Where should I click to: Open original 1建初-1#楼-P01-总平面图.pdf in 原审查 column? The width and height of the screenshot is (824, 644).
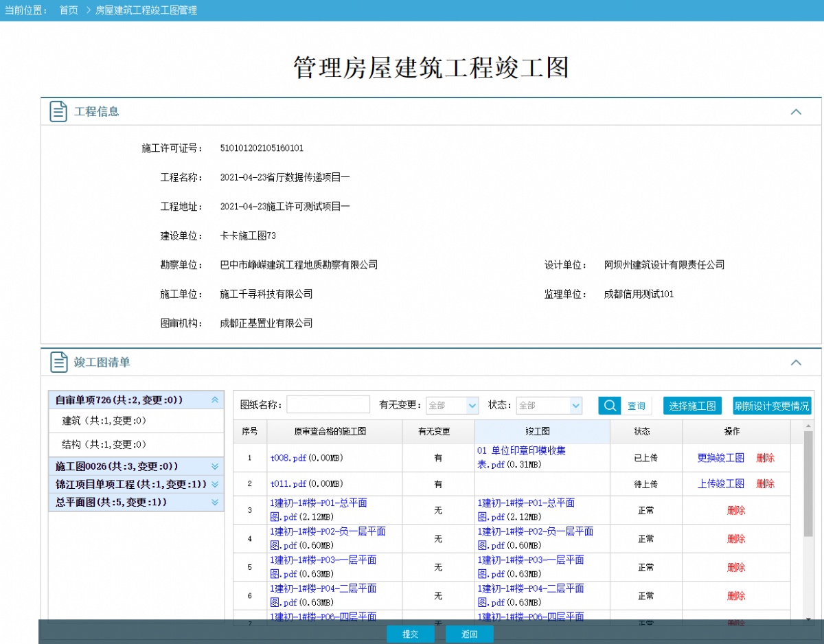(319, 510)
